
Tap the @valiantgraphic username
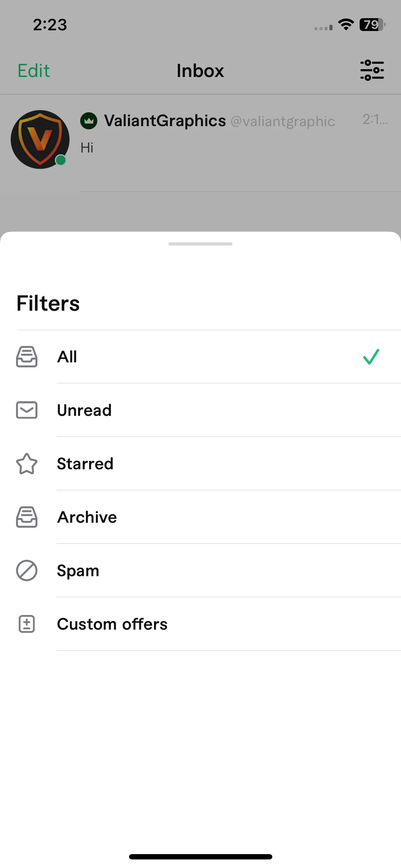point(283,122)
